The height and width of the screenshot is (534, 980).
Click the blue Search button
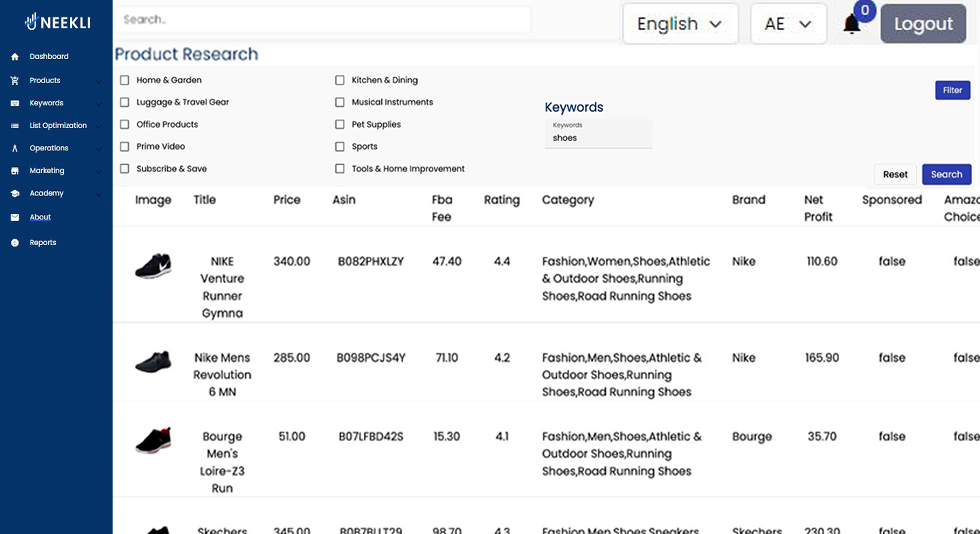[x=946, y=174]
